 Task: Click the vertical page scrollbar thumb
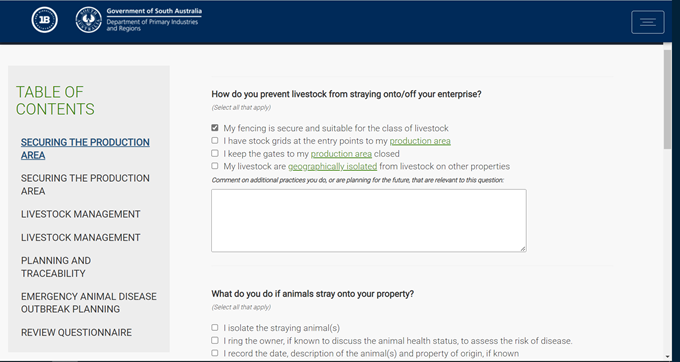point(667,100)
